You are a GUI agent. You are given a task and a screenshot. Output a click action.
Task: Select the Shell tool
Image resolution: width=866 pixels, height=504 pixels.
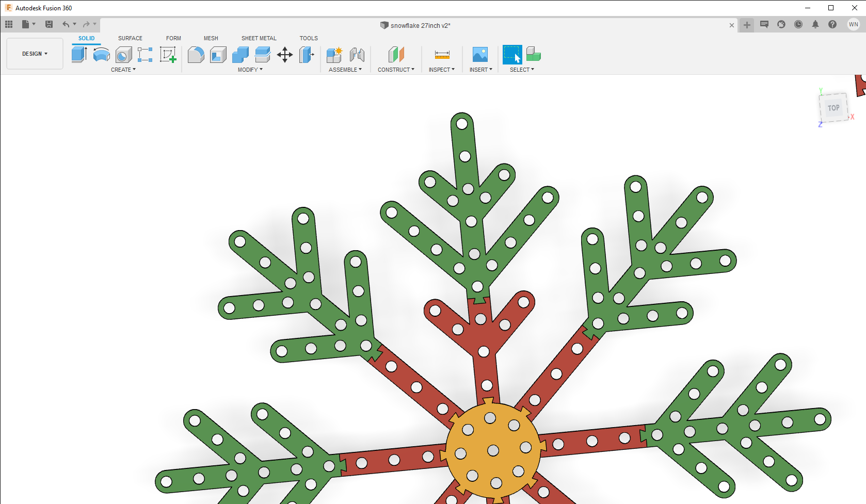point(218,54)
